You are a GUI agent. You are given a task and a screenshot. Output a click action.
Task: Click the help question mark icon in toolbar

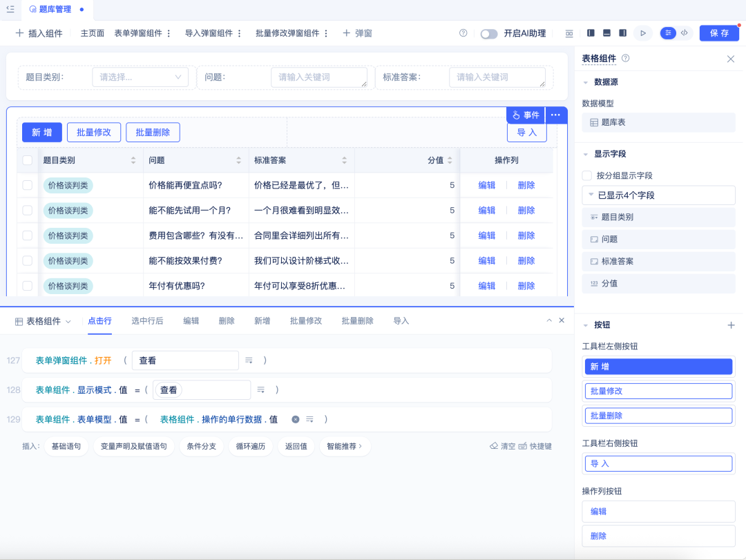463,33
